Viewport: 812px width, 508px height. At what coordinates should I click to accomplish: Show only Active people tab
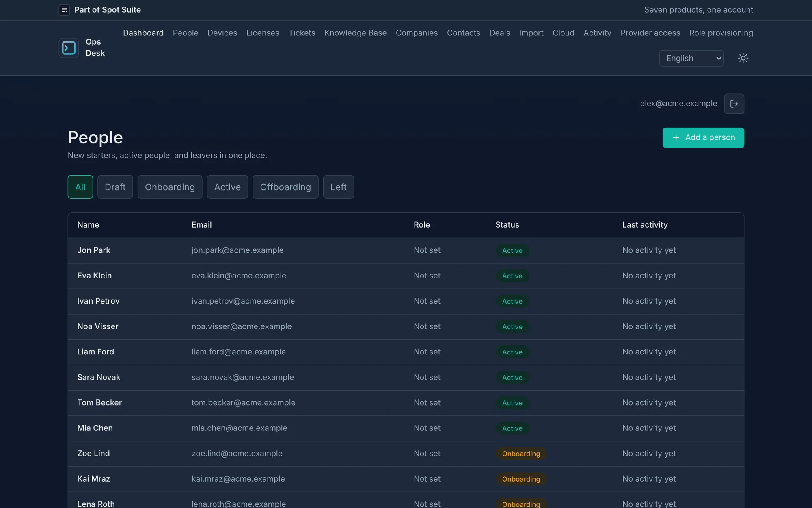click(227, 187)
